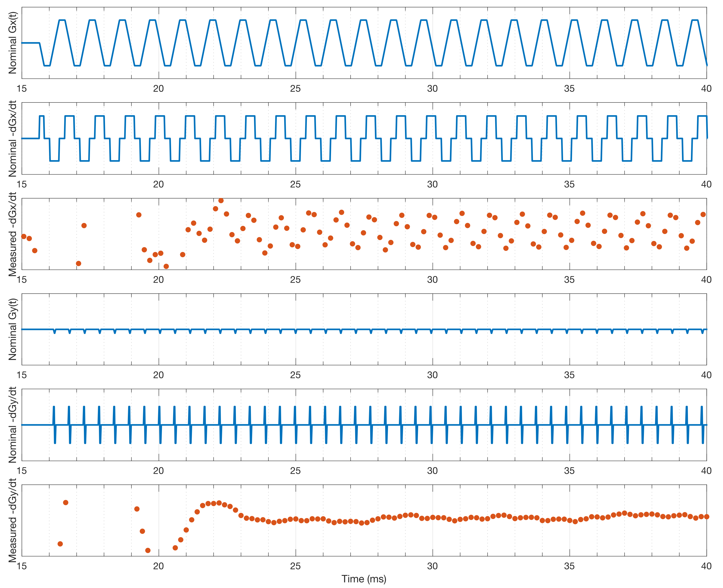The width and height of the screenshot is (723, 588).
Task: Click tick label 15 under Nominal Gy(t) plot
Action: [22, 375]
